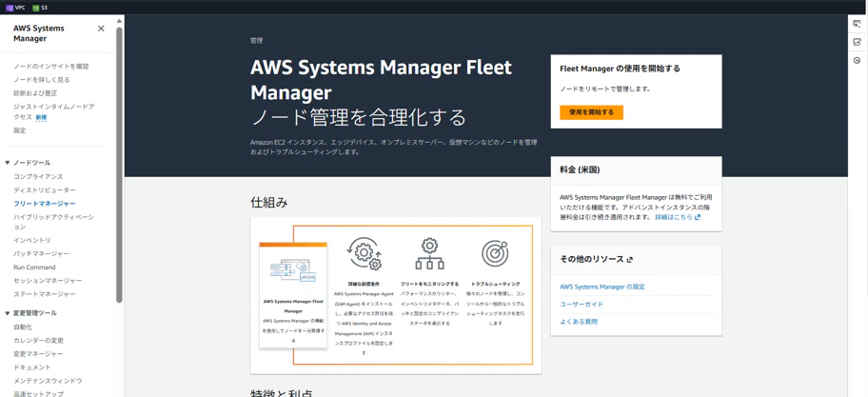Viewport: 868px width, 397px height.
Task: Open ノードのインサイトを確認 in sidebar
Action: [x=51, y=67]
